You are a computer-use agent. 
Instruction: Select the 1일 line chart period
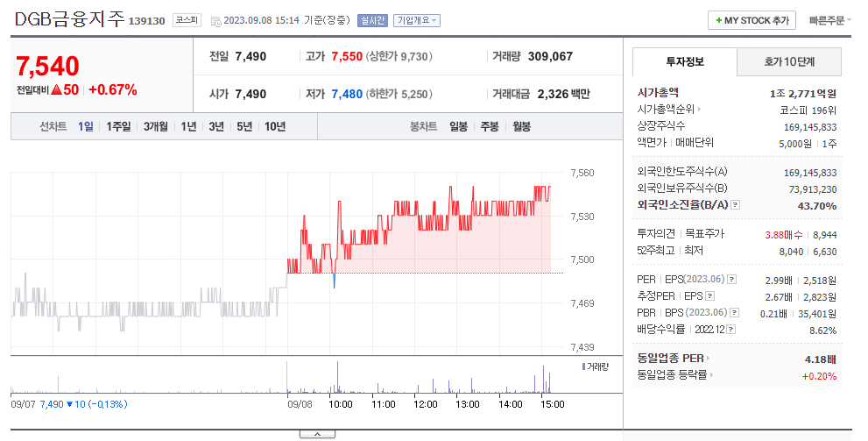click(x=85, y=127)
